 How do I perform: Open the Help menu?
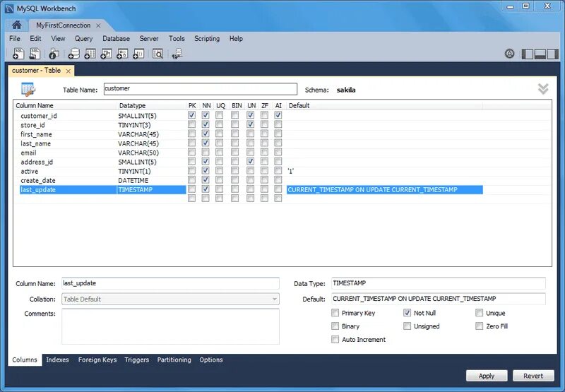point(236,39)
